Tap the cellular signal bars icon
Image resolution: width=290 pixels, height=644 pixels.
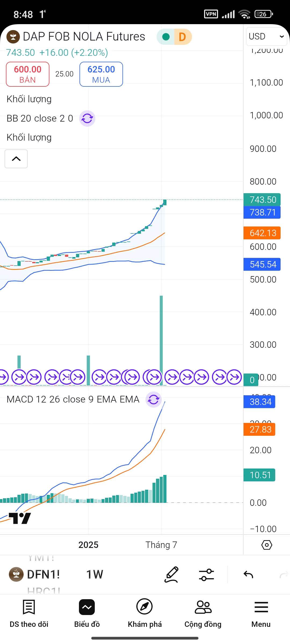pos(228,14)
